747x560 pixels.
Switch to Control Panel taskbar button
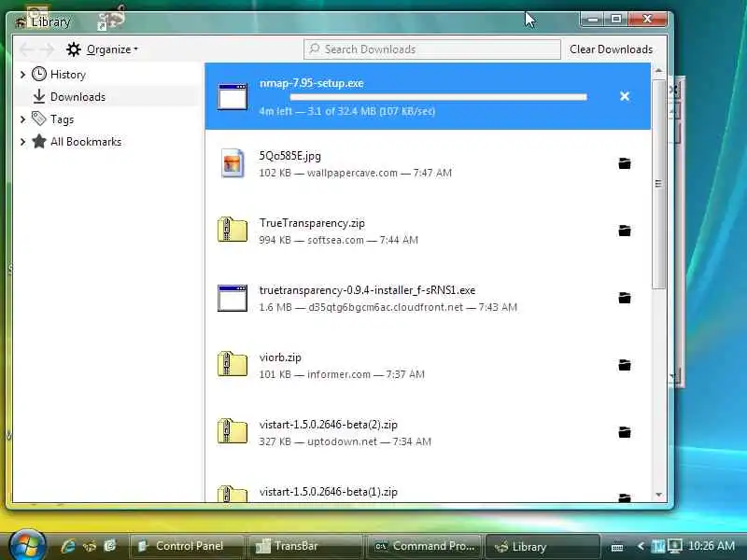point(186,546)
